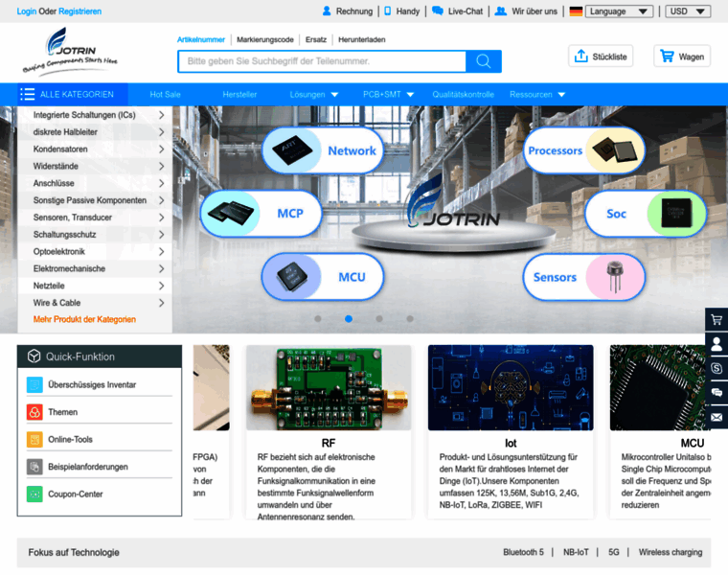
Task: Click the Live-Chat speech bubble icon
Action: click(438, 11)
